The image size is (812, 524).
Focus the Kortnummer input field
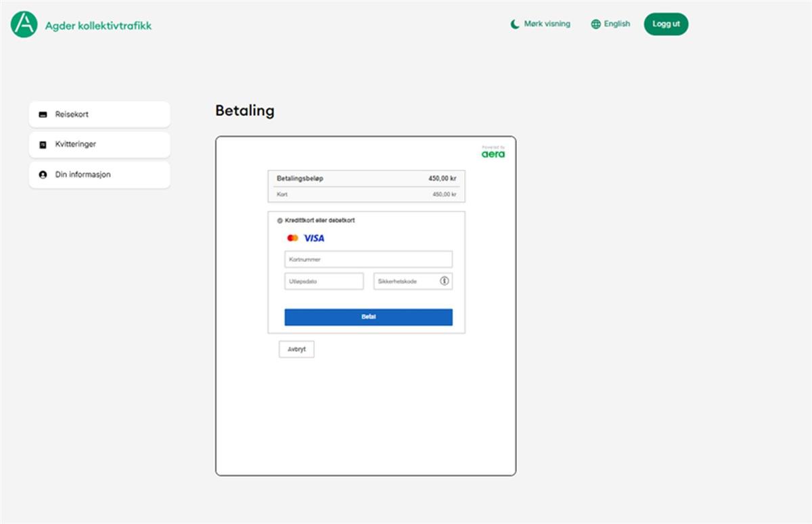[x=368, y=259]
